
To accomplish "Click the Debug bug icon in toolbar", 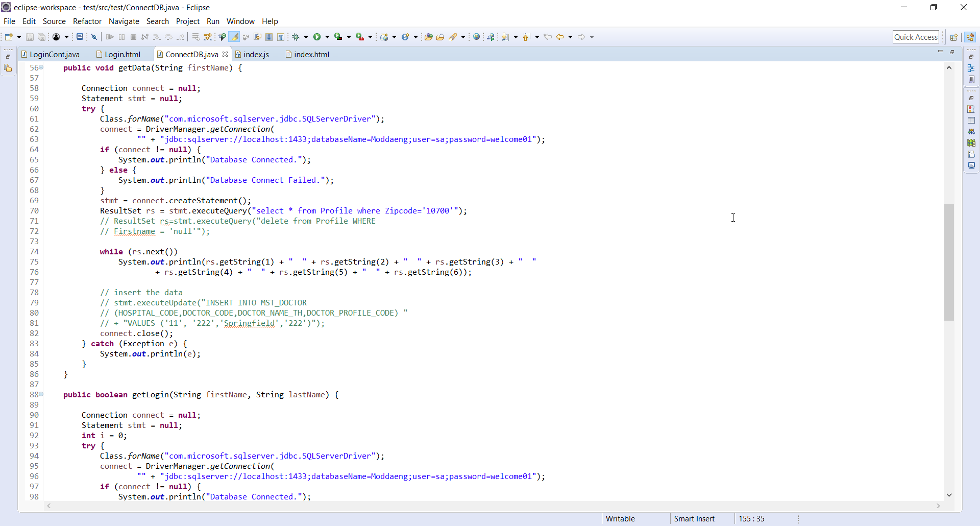I will 296,37.
